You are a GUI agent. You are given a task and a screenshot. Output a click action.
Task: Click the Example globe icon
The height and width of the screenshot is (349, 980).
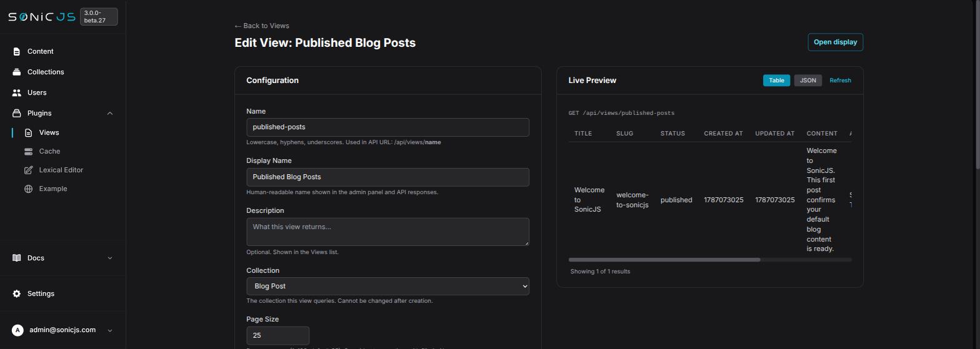tap(28, 189)
